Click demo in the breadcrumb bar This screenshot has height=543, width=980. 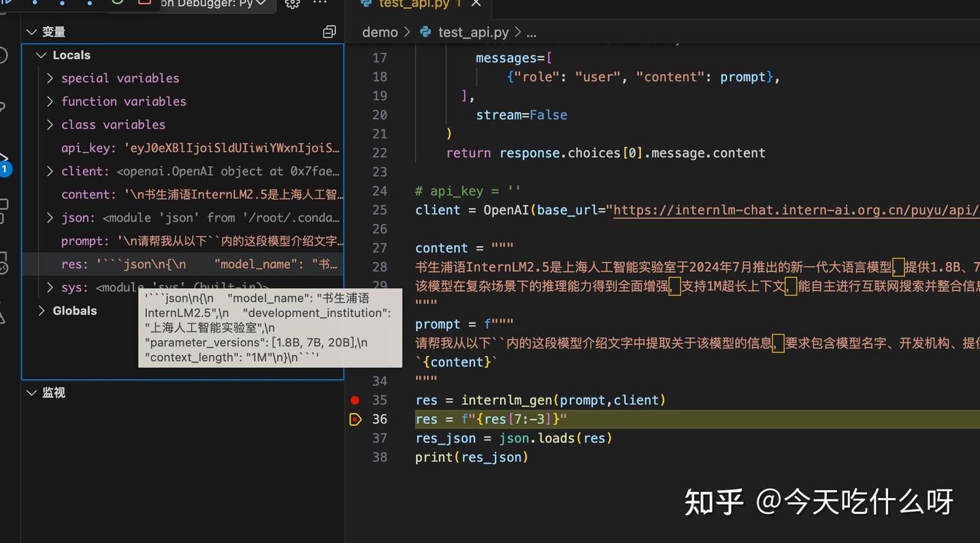tap(380, 32)
